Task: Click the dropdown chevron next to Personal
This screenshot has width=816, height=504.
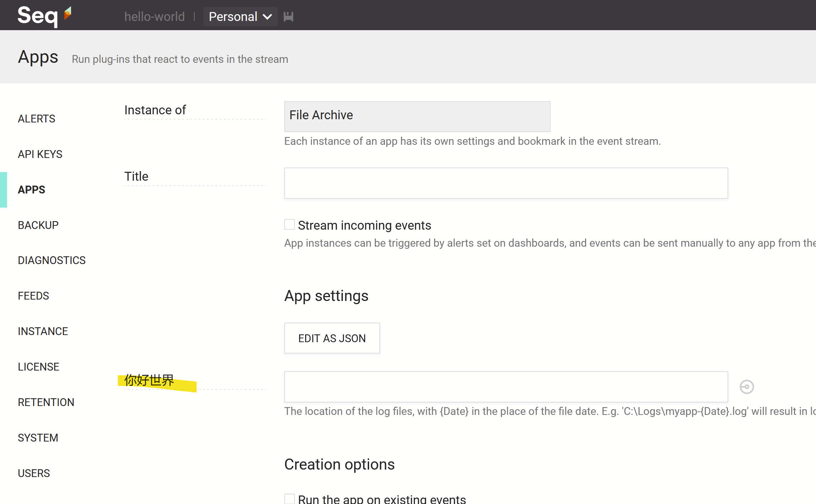Action: [266, 16]
